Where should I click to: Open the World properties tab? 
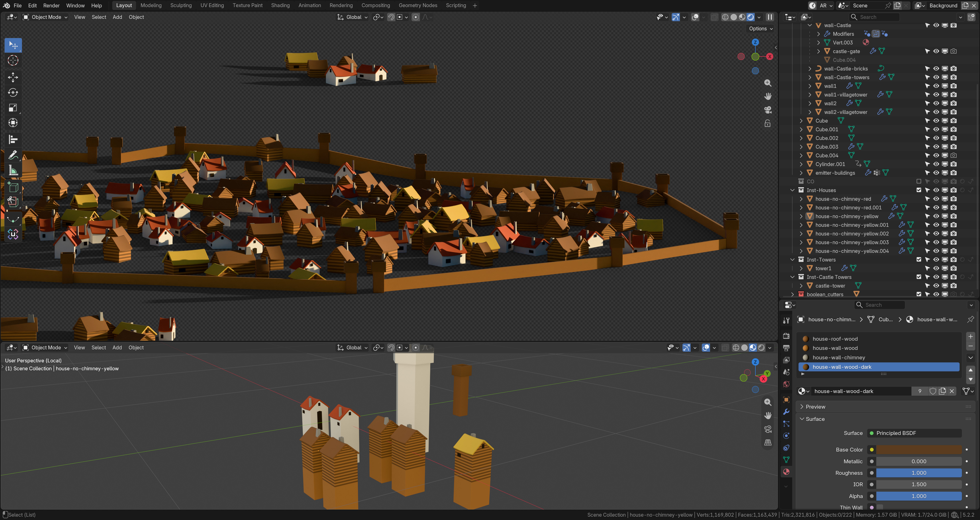click(x=786, y=384)
